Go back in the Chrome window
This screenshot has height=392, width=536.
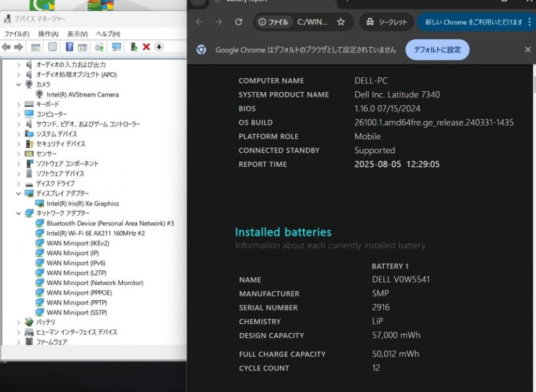coord(199,22)
